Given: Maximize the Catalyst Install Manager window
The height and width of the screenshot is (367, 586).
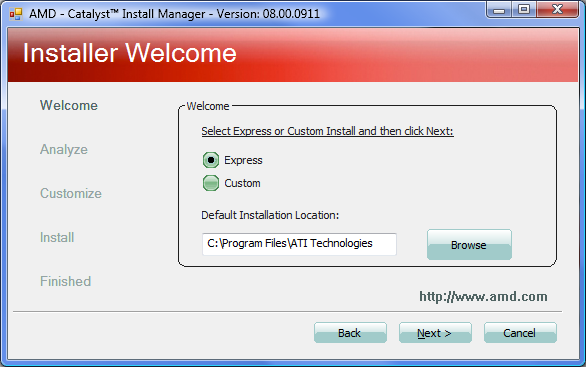Looking at the screenshot, I should [524, 9].
